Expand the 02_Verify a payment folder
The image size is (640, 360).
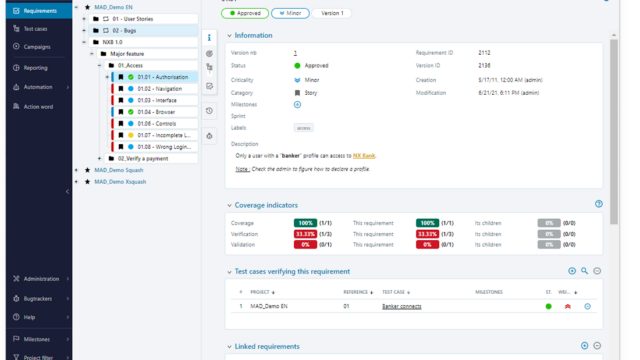[99, 158]
